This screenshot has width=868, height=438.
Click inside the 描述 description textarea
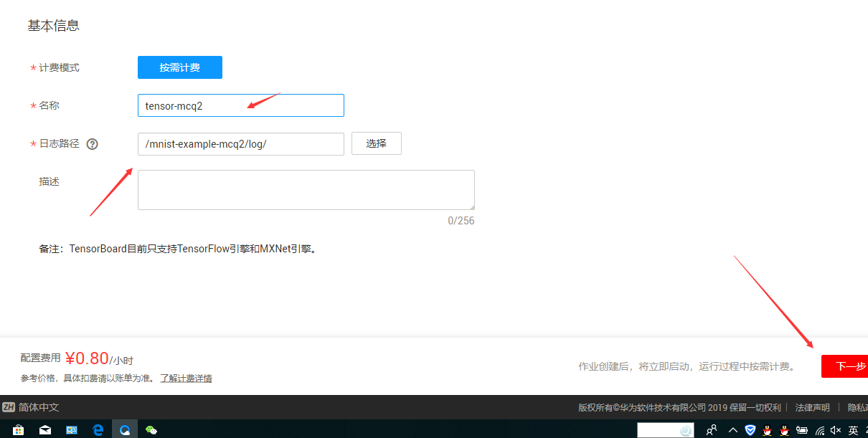pyautogui.click(x=306, y=189)
